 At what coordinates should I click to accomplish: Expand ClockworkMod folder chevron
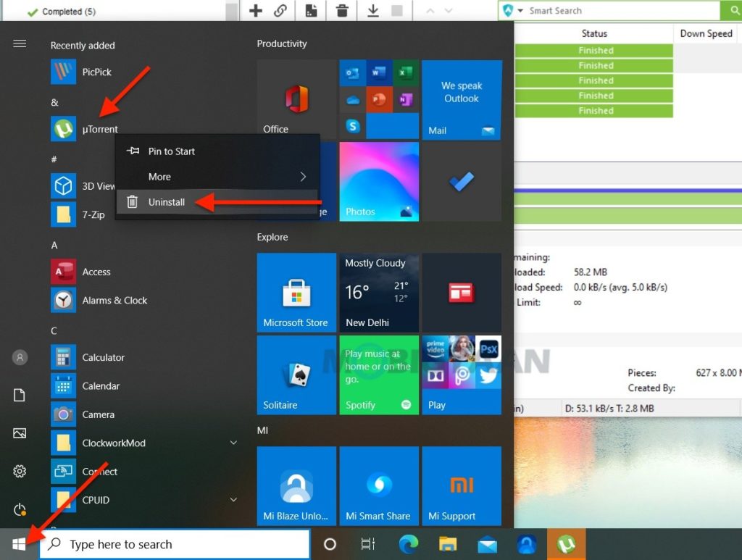[x=233, y=443]
